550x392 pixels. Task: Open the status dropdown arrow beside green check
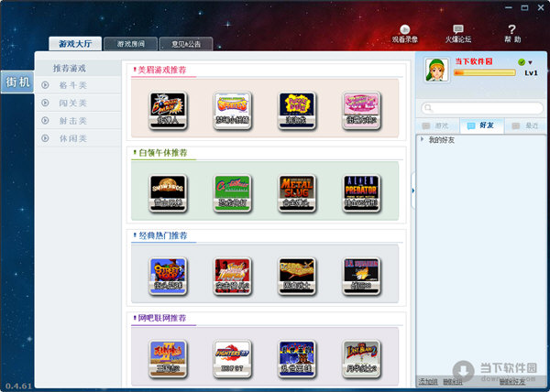point(531,62)
